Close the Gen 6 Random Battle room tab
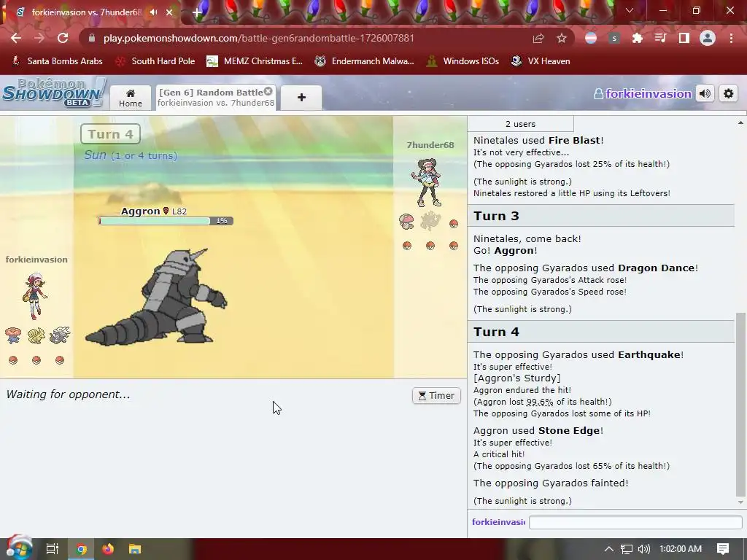 tap(268, 91)
